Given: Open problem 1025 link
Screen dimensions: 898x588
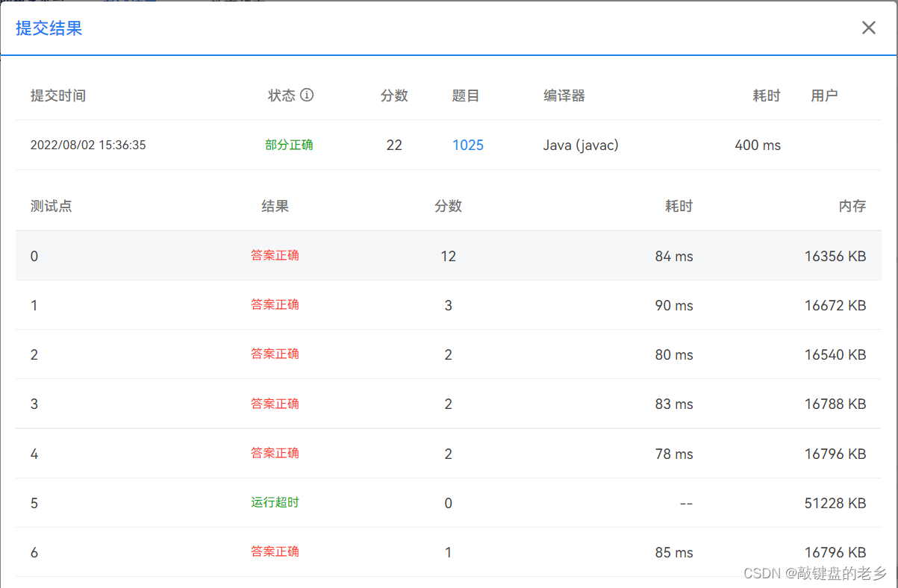Looking at the screenshot, I should pyautogui.click(x=468, y=145).
